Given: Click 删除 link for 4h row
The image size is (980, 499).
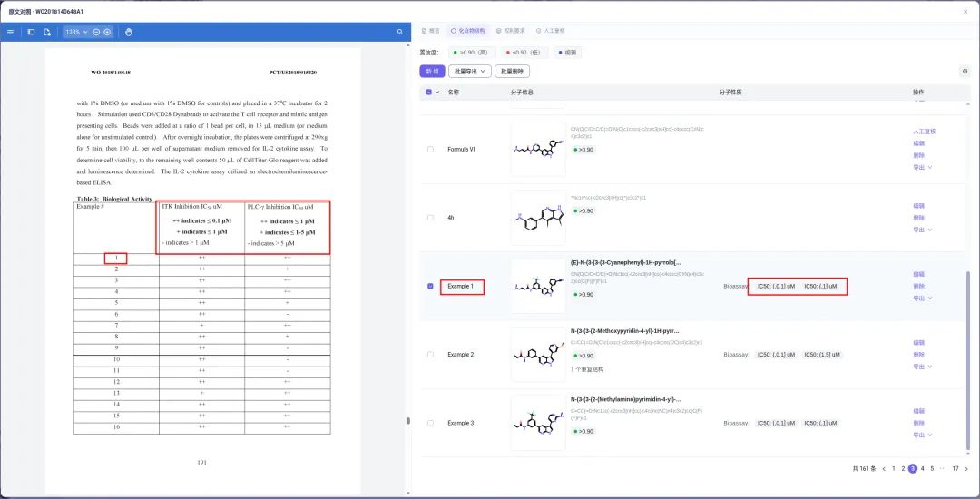Looking at the screenshot, I should pos(918,218).
